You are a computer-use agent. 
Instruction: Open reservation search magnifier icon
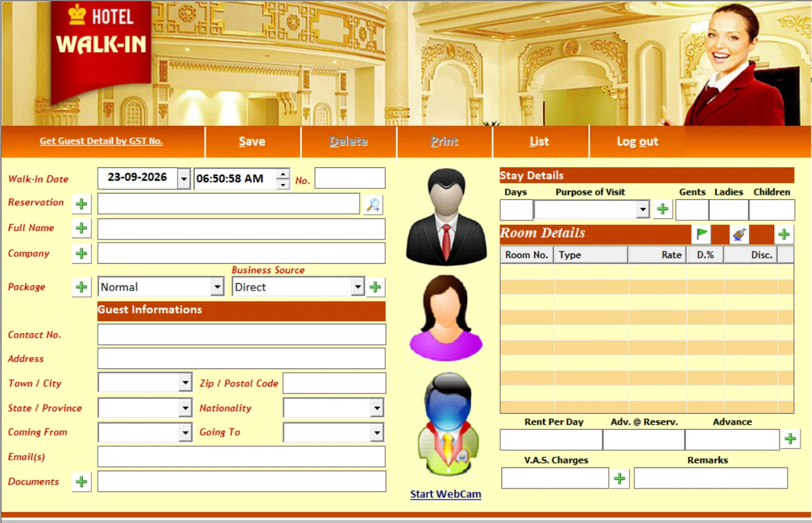point(373,205)
